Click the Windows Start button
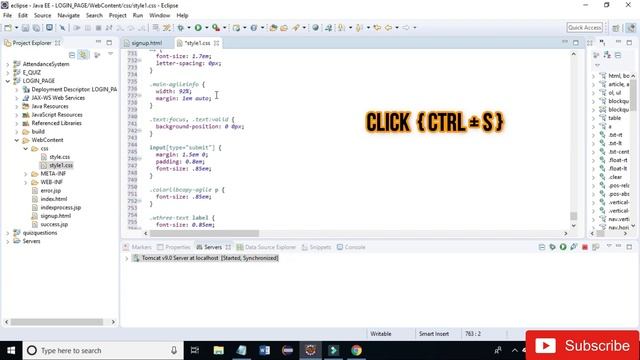The image size is (640, 360). pos(11,350)
